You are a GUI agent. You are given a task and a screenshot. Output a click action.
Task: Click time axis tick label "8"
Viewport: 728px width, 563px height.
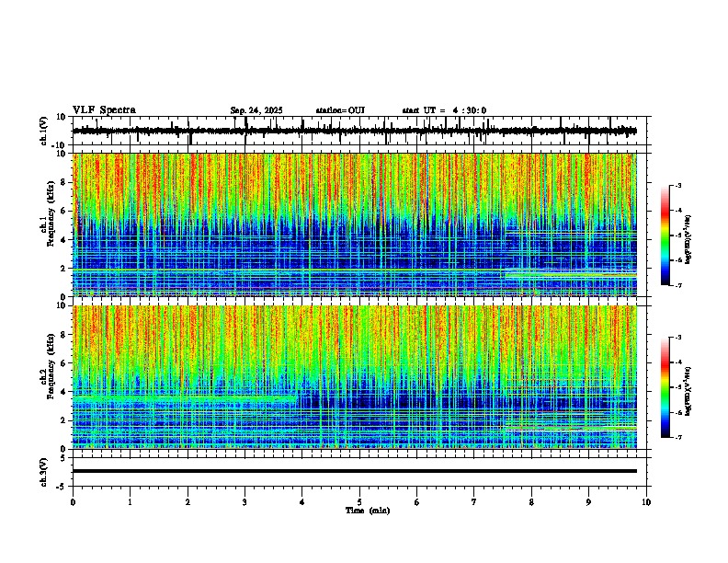531,502
